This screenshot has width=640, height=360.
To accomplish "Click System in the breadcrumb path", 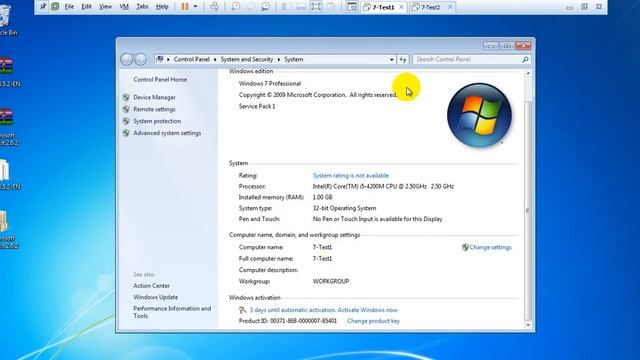I will (x=293, y=59).
